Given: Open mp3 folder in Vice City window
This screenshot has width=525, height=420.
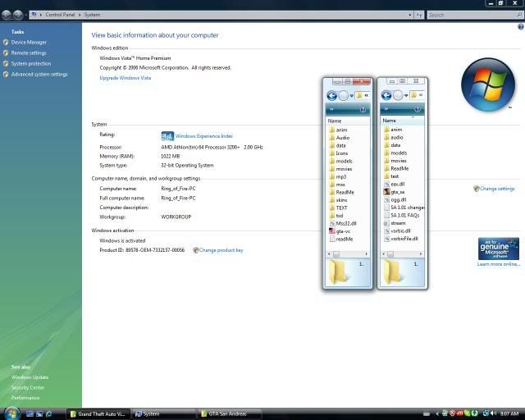Looking at the screenshot, I should (337, 176).
